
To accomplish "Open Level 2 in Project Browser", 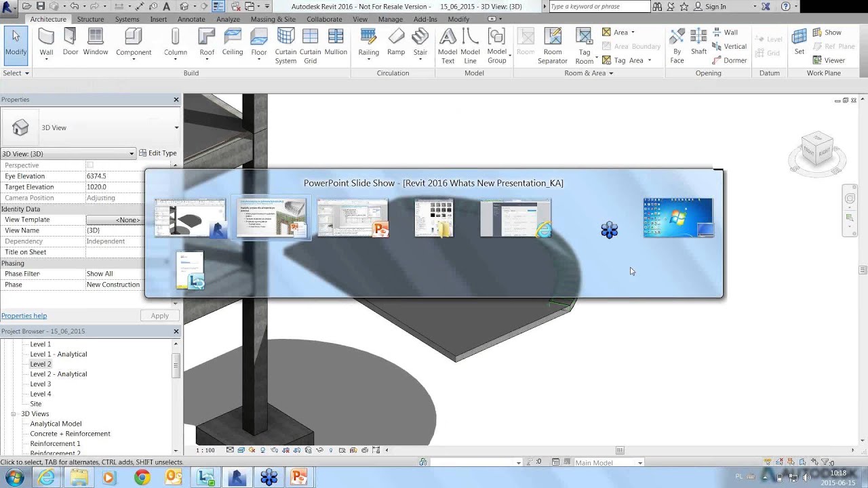I will (41, 364).
